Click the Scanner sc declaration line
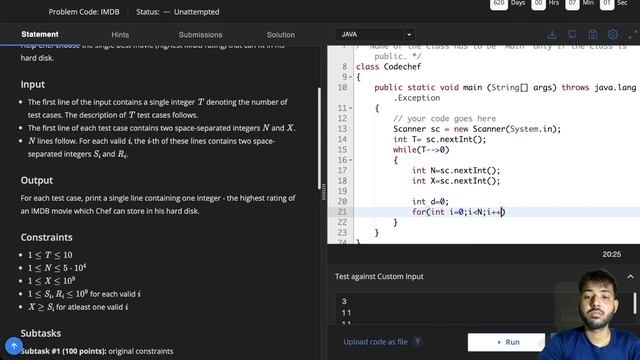The width and height of the screenshot is (640, 360). pos(477,129)
